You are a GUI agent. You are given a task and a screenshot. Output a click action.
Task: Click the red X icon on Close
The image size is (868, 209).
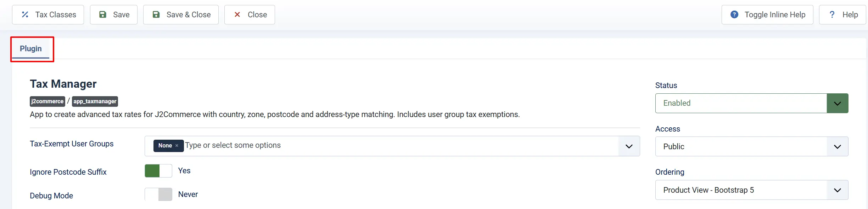coord(237,14)
